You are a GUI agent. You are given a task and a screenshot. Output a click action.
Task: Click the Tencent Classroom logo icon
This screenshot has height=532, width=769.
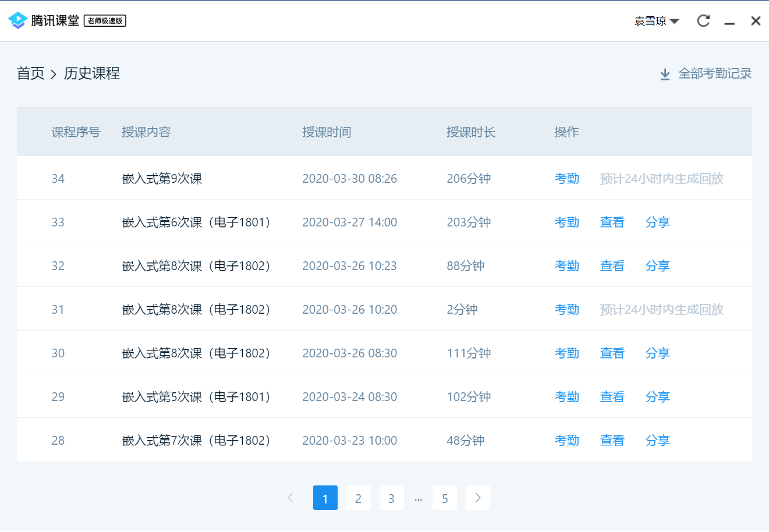18,20
